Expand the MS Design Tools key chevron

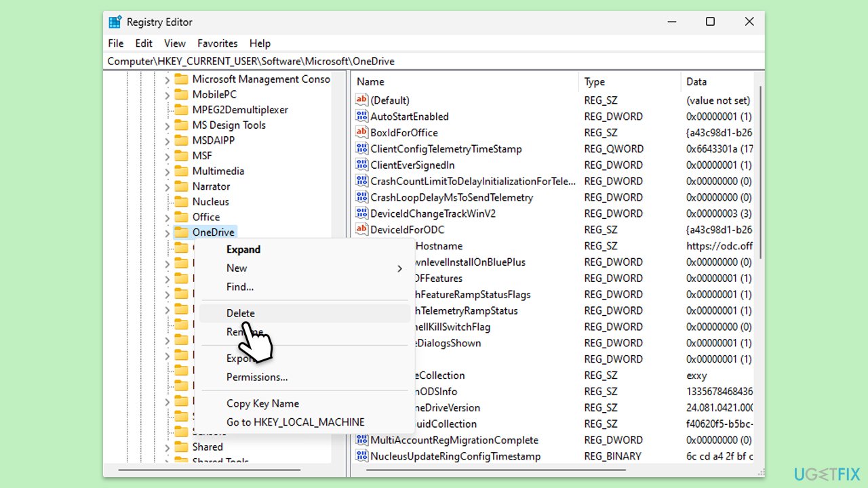tap(167, 125)
